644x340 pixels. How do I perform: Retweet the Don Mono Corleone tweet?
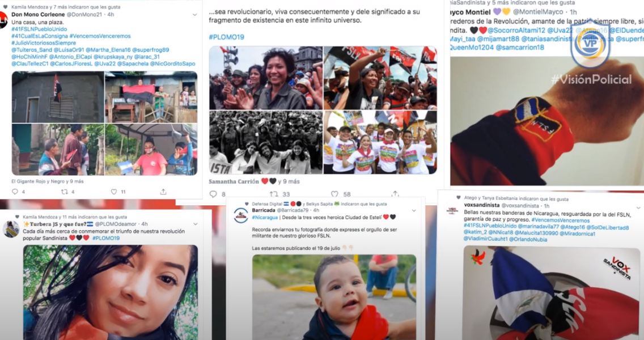click(x=65, y=192)
